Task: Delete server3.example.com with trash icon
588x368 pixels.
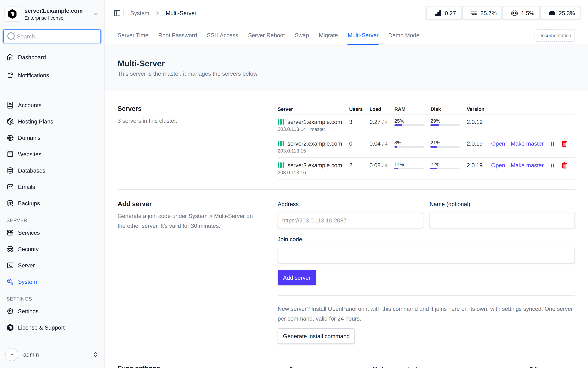Action: coord(564,166)
